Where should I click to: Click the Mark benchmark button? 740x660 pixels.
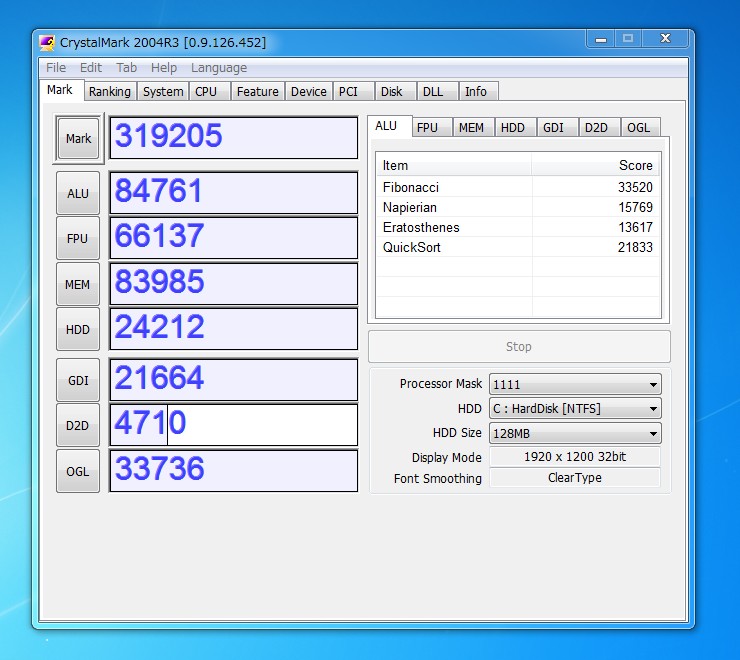[x=78, y=138]
